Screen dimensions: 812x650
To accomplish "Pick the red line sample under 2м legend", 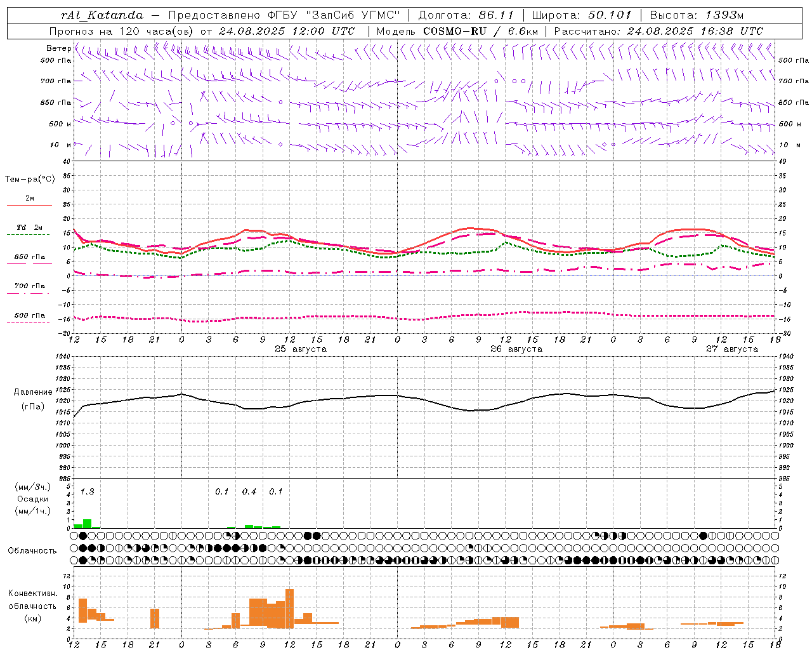I will [29, 206].
